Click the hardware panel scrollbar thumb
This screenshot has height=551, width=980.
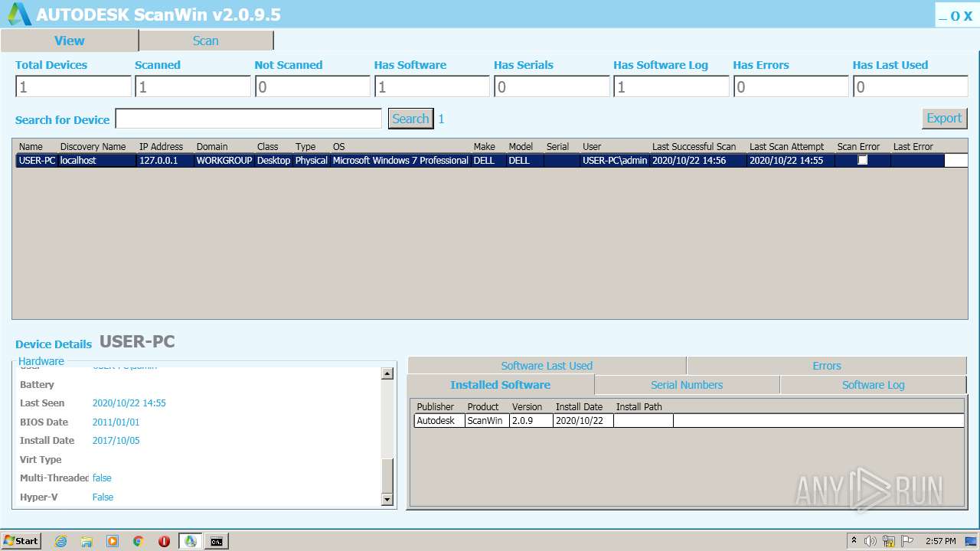point(387,475)
